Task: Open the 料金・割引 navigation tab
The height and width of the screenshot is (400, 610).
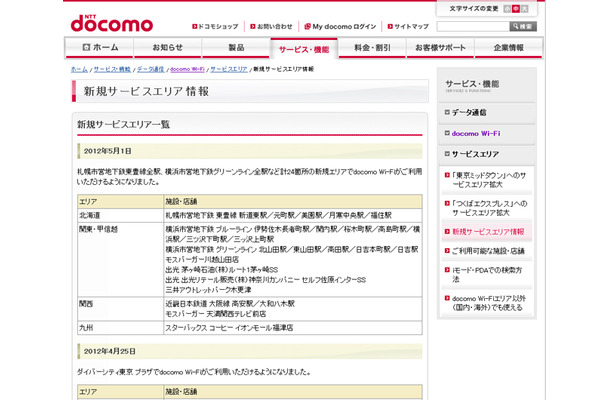Action: click(x=372, y=47)
